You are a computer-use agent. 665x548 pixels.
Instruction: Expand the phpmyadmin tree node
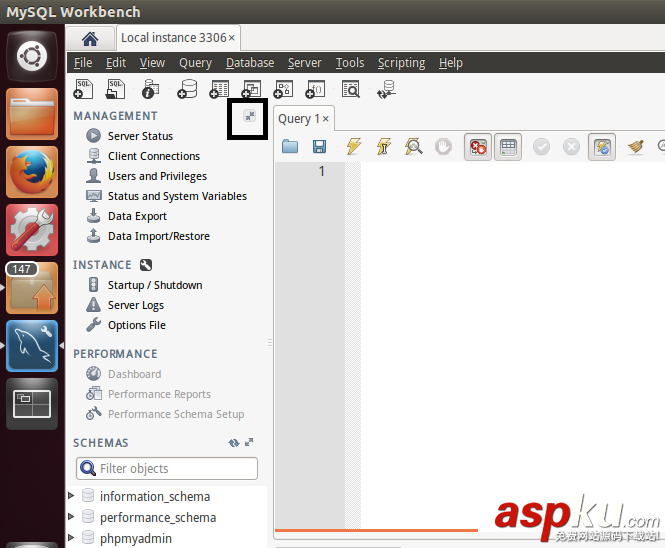click(71, 537)
